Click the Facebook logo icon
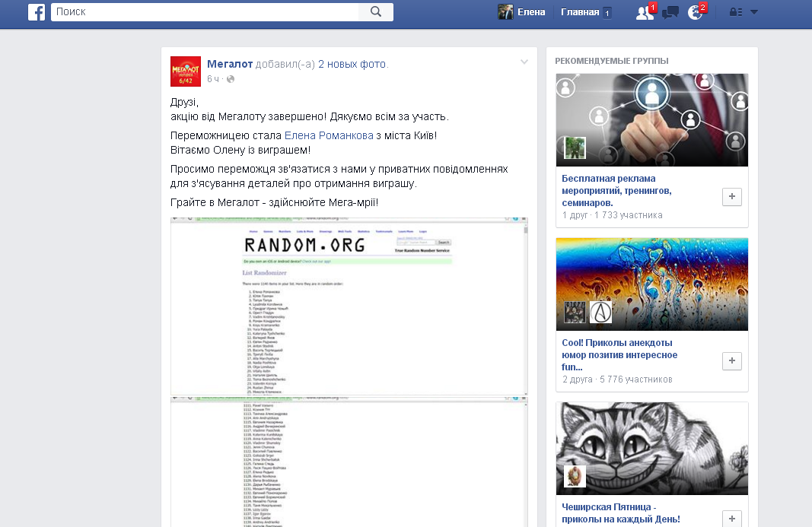The image size is (812, 527). point(37,12)
